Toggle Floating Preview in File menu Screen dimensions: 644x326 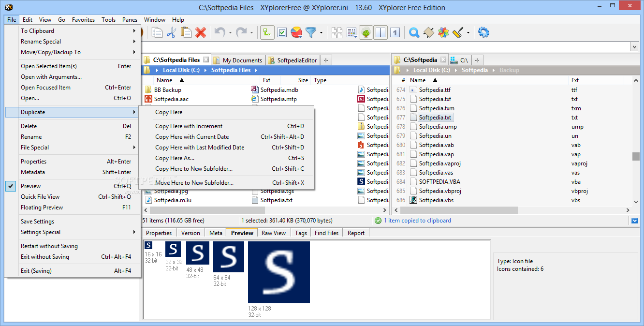pos(73,207)
